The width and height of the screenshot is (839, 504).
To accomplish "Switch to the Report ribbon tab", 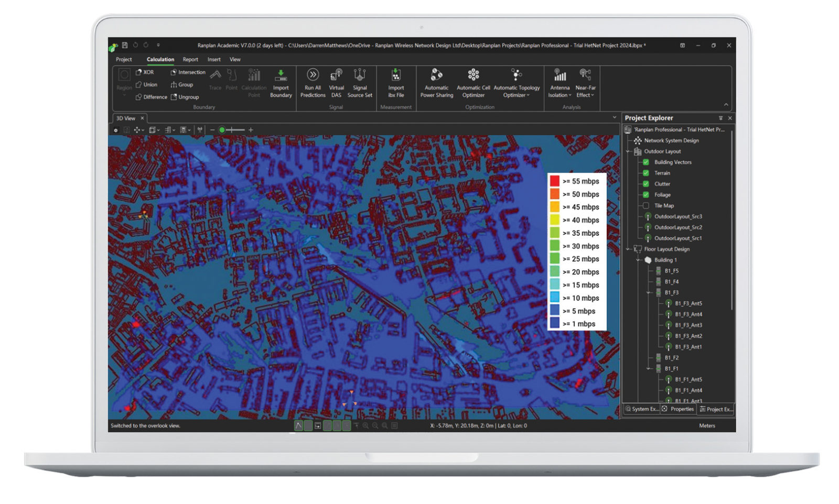I will (190, 60).
